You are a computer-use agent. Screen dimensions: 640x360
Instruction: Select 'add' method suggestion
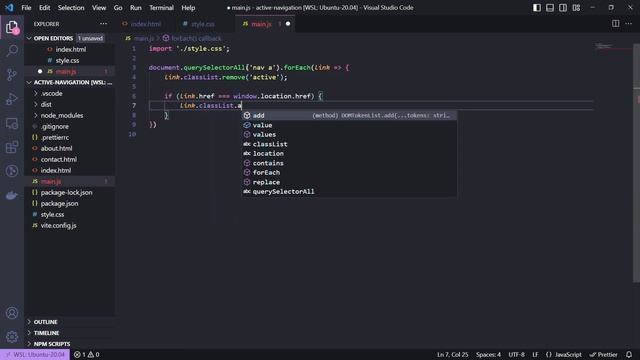[x=349, y=116]
